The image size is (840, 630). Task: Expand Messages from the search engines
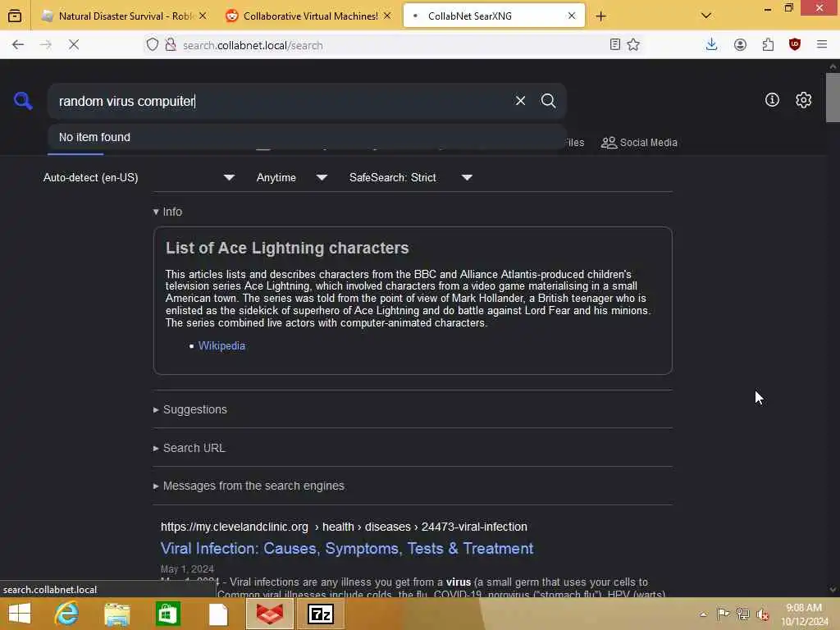(249, 486)
